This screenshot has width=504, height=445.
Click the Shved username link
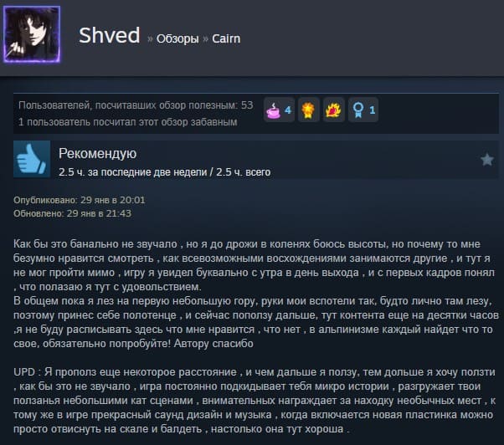click(x=110, y=35)
